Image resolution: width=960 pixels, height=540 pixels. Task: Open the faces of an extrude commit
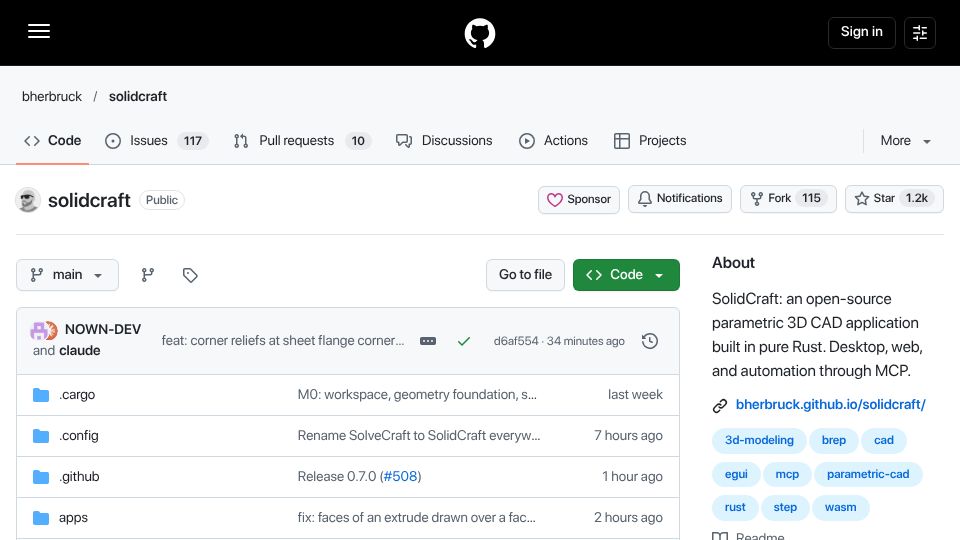416,518
